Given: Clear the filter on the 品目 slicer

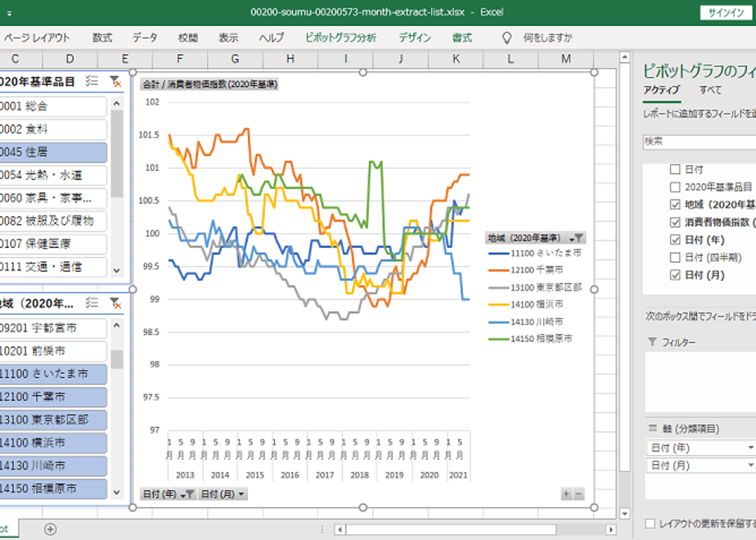Looking at the screenshot, I should click(x=115, y=81).
